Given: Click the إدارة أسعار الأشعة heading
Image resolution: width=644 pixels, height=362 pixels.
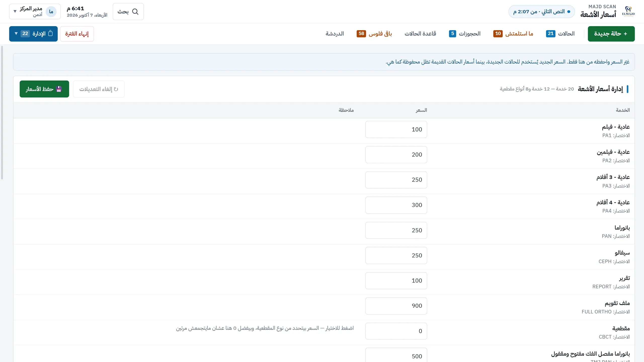Looking at the screenshot, I should click(600, 89).
